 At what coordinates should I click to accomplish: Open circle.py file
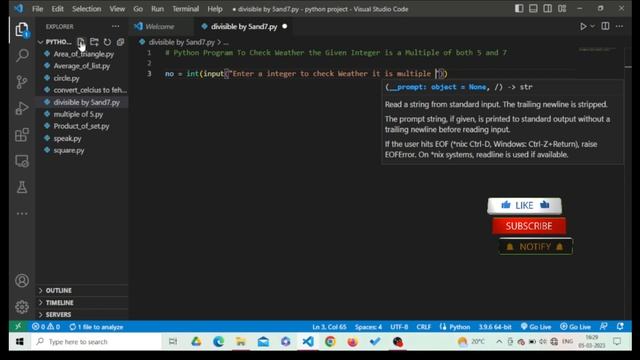(x=67, y=78)
